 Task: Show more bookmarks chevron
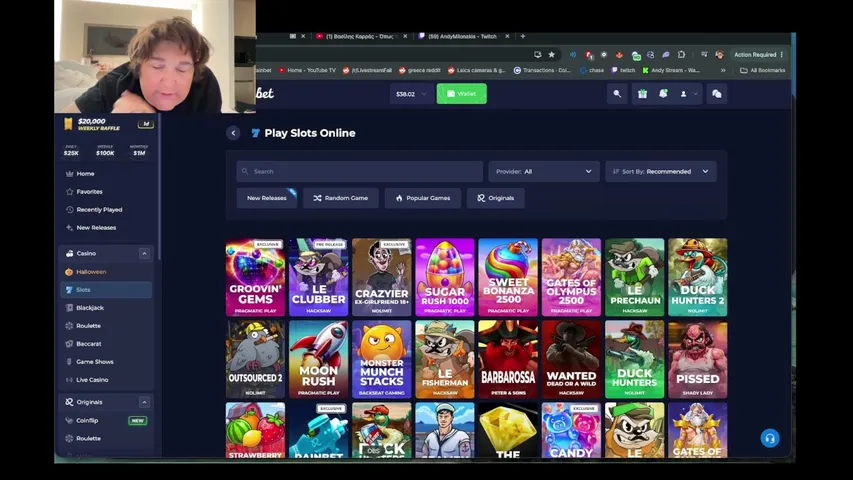pyautogui.click(x=723, y=70)
